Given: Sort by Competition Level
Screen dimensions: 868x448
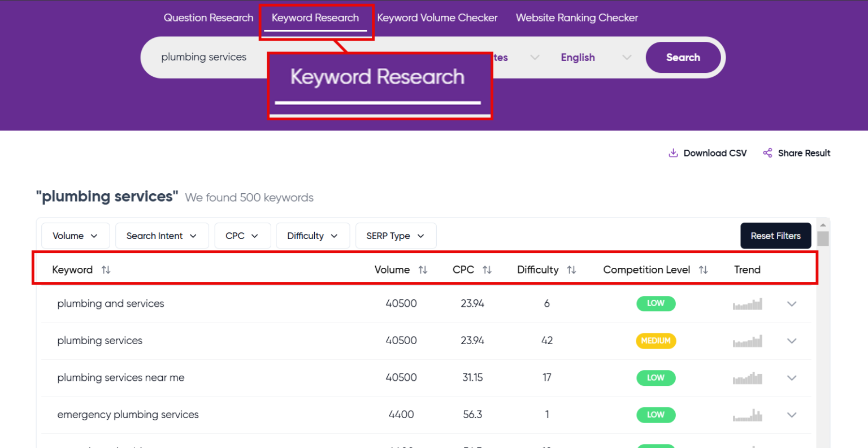Looking at the screenshot, I should point(704,269).
